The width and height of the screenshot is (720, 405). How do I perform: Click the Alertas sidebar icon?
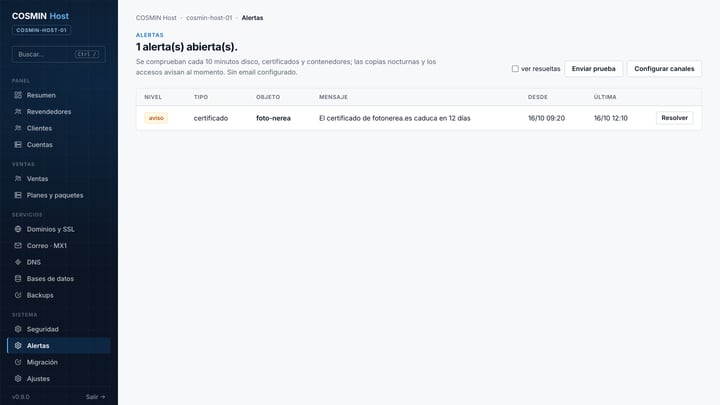point(18,346)
